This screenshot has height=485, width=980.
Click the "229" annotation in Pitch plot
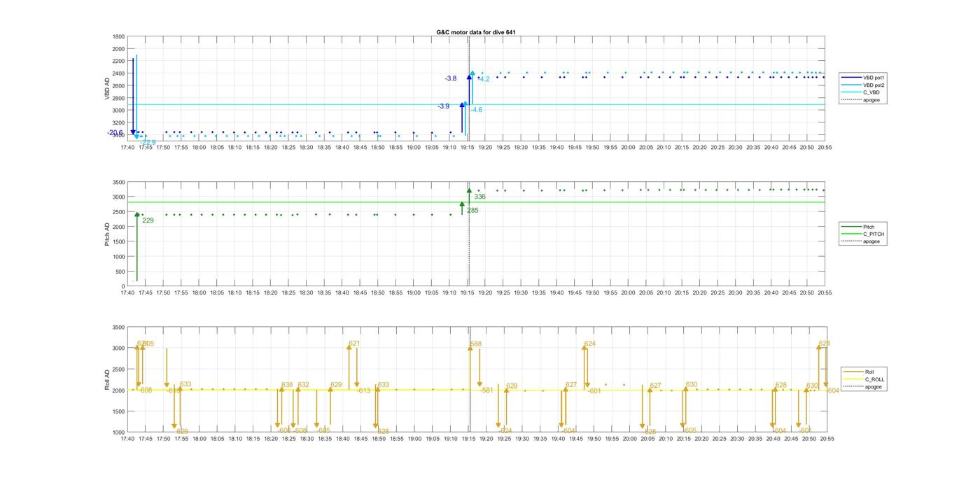148,220
